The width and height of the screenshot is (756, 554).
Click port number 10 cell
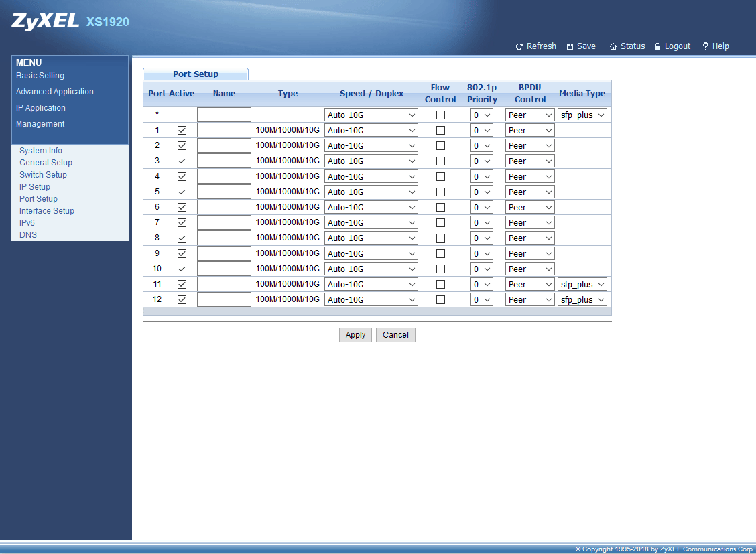[157, 269]
